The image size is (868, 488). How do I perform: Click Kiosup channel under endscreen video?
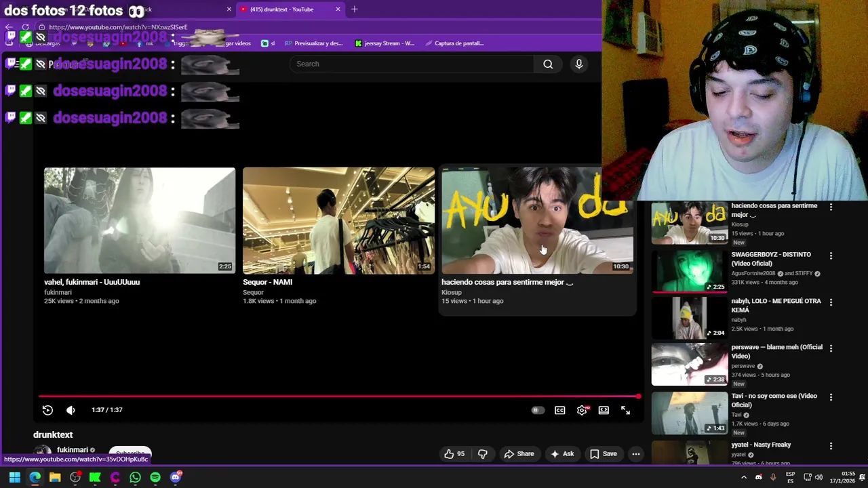click(x=451, y=293)
